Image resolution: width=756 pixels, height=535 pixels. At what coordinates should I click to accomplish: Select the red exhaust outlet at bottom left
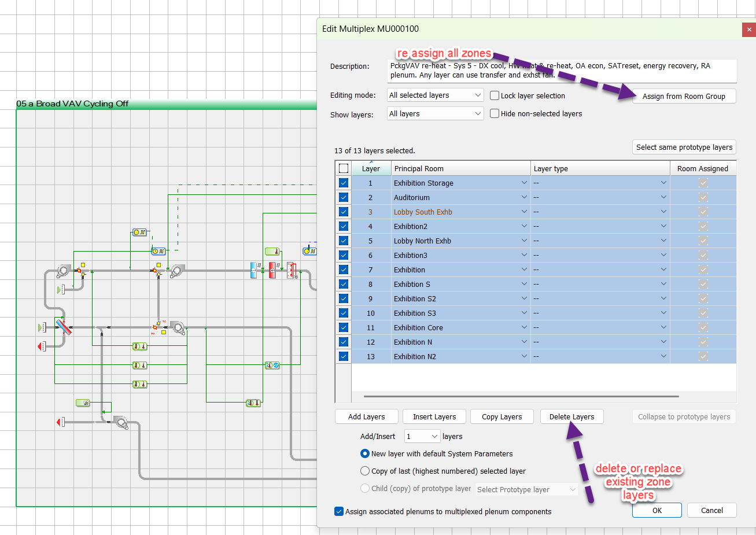click(x=60, y=422)
